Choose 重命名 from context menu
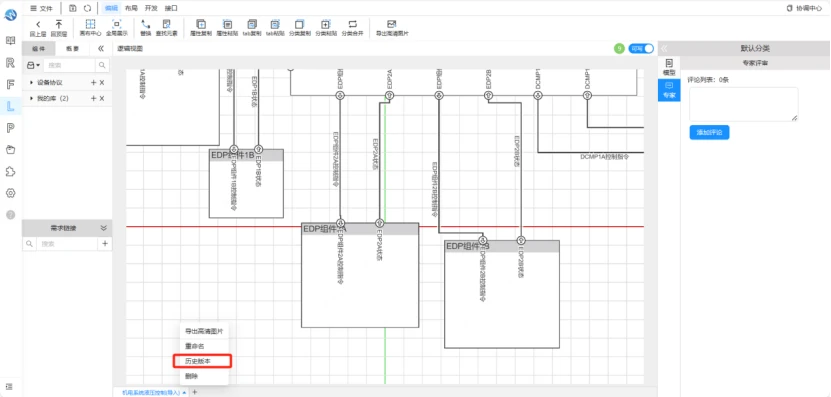This screenshot has width=831, height=397. click(204, 346)
